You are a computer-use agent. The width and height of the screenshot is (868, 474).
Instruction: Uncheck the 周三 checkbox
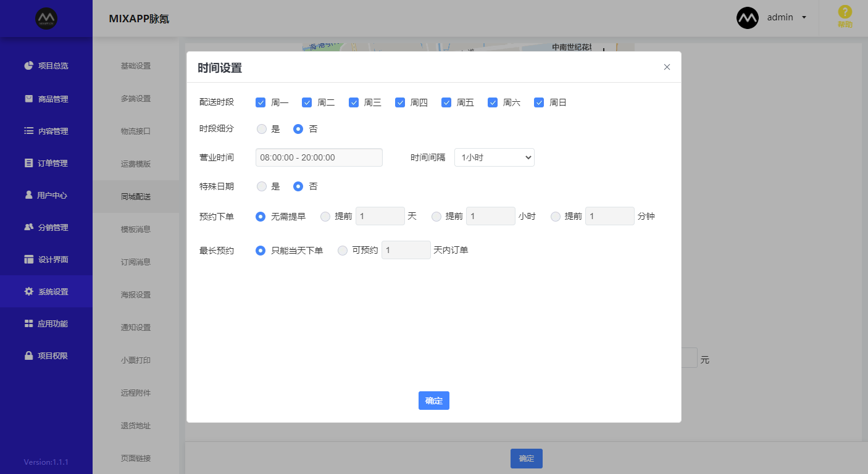tap(354, 102)
